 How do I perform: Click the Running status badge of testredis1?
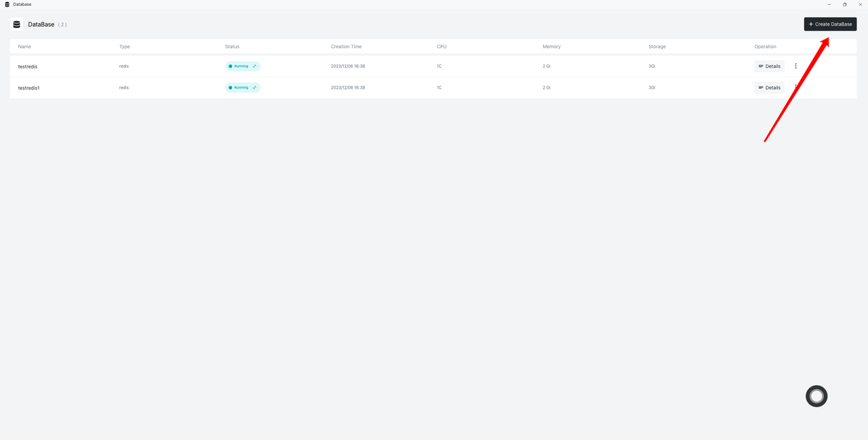(x=242, y=87)
